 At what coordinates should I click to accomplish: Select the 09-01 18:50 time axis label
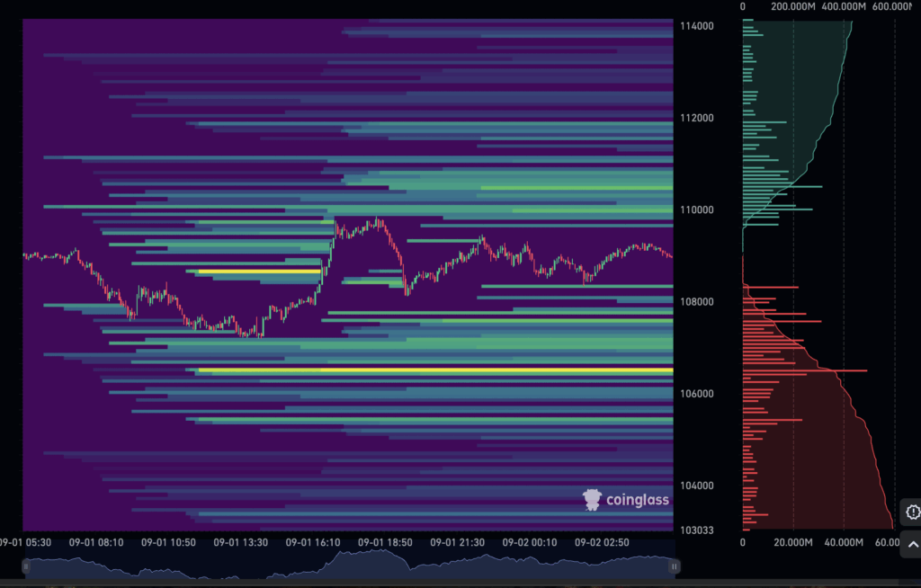(x=384, y=543)
